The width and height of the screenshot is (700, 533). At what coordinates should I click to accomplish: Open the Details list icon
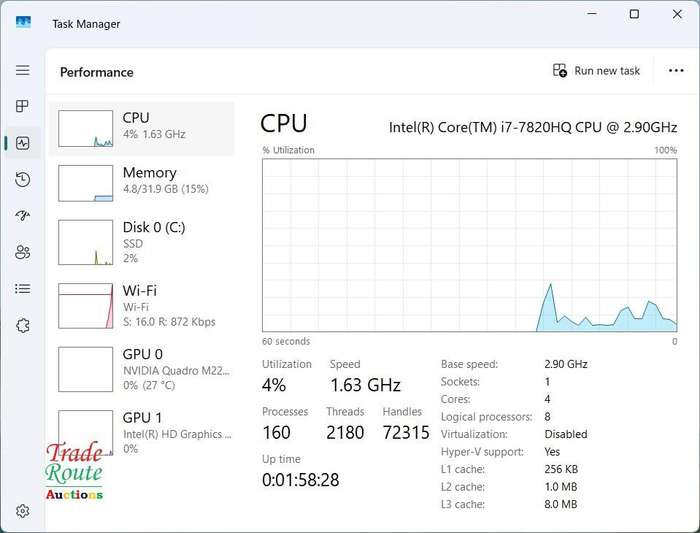pyautogui.click(x=23, y=289)
